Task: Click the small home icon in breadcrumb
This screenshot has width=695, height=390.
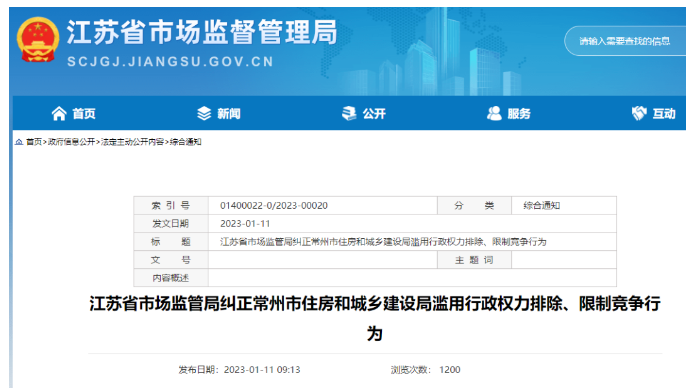Action: pos(19,142)
